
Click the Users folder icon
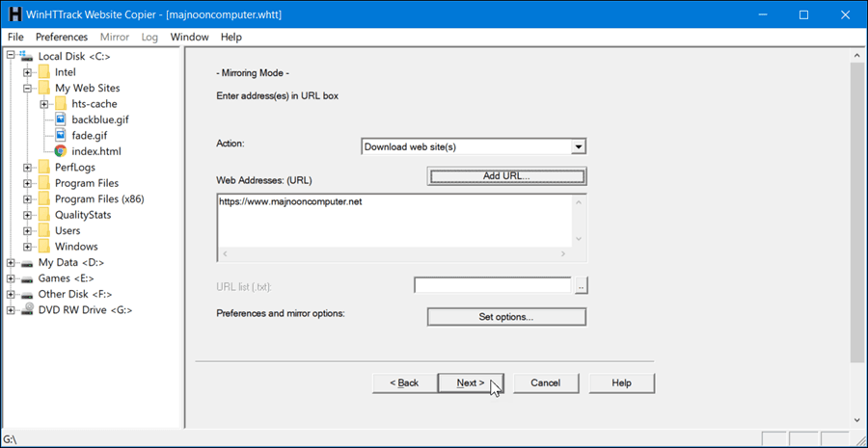coord(43,230)
